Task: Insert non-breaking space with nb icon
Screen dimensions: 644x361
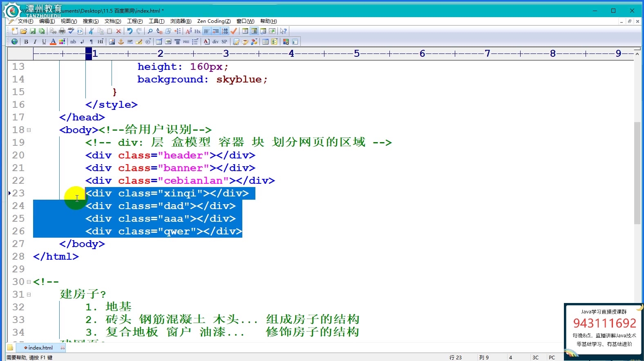Action: coord(73,42)
